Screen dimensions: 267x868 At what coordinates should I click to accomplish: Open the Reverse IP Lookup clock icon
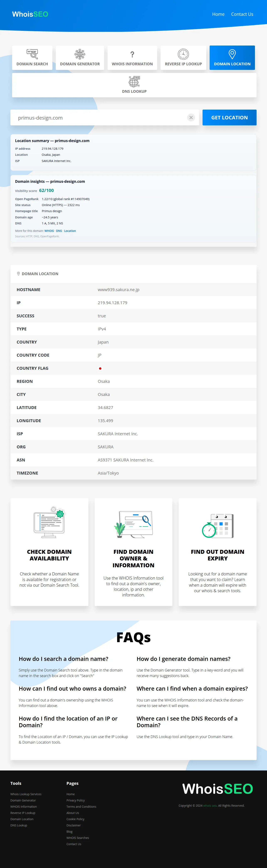coord(183,54)
